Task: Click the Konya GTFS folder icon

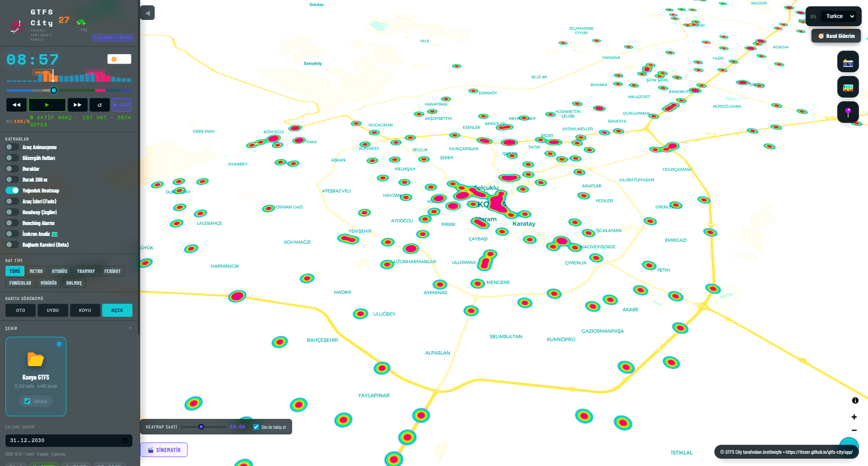Action: (x=36, y=359)
